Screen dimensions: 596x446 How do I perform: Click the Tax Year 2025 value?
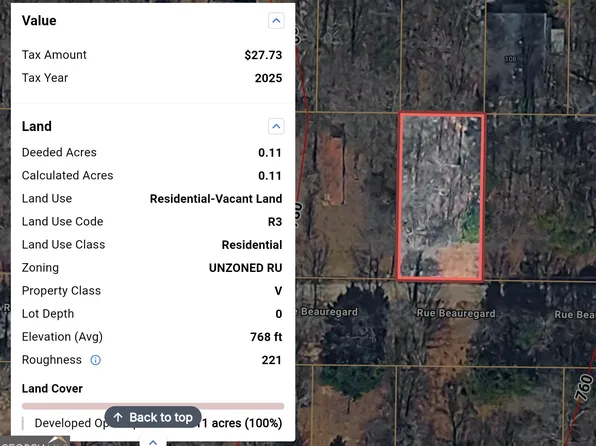(x=268, y=78)
